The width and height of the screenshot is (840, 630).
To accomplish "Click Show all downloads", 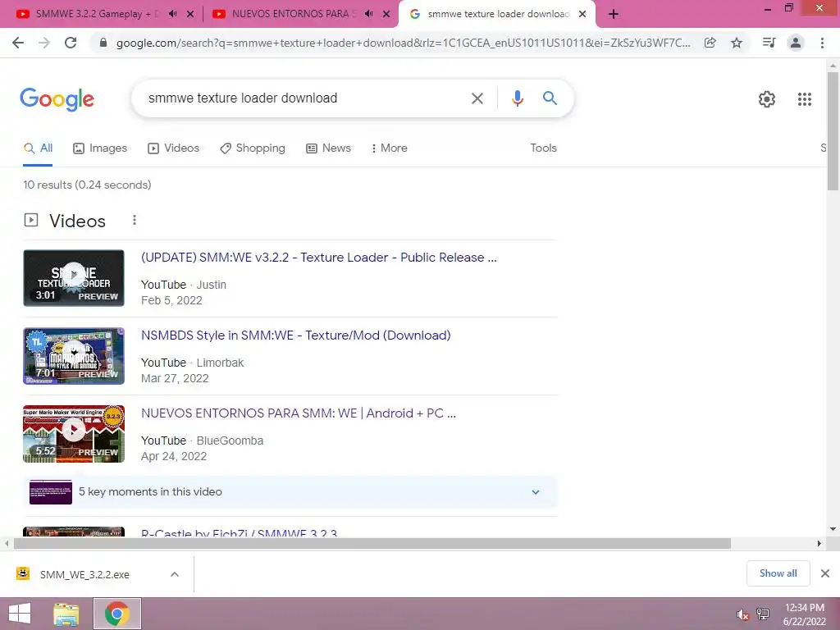I will pyautogui.click(x=778, y=573).
